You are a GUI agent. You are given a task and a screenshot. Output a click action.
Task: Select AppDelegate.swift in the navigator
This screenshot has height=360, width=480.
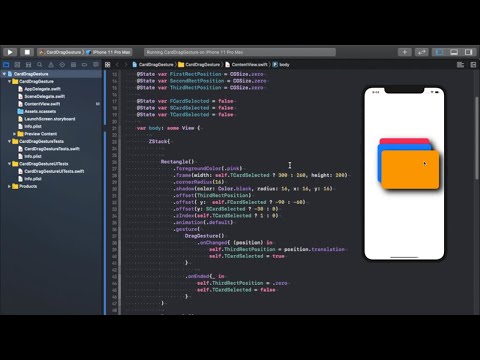click(x=42, y=89)
